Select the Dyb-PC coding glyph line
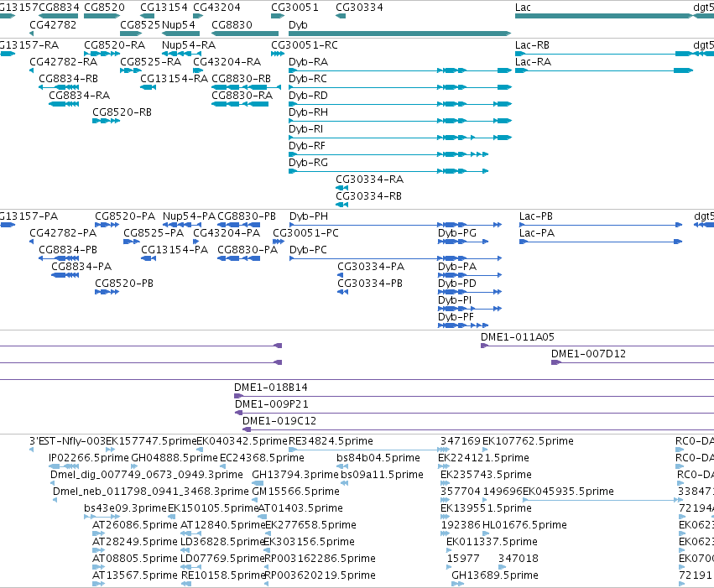The height and width of the screenshot is (588, 714). coord(396,258)
